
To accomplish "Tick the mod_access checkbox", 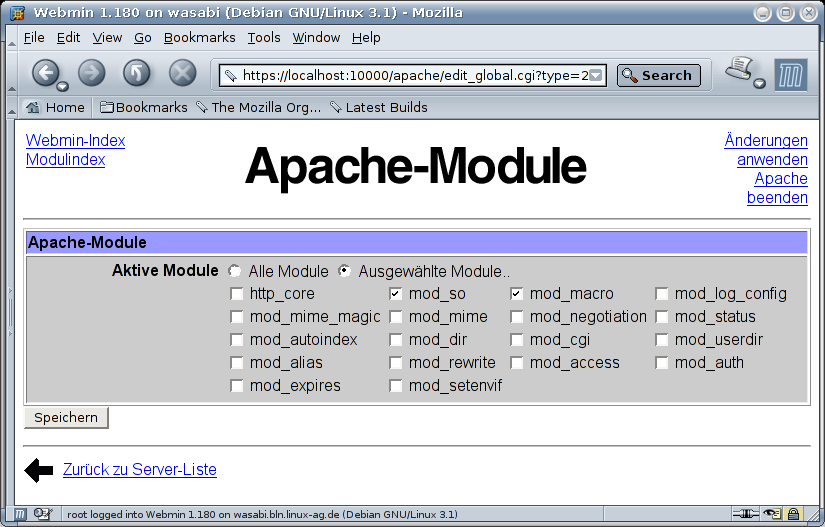I will coord(517,363).
